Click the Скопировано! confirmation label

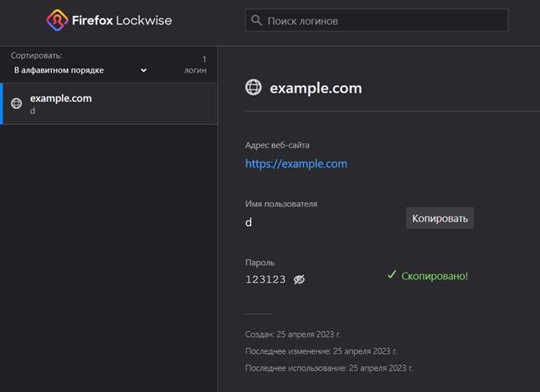coord(428,276)
